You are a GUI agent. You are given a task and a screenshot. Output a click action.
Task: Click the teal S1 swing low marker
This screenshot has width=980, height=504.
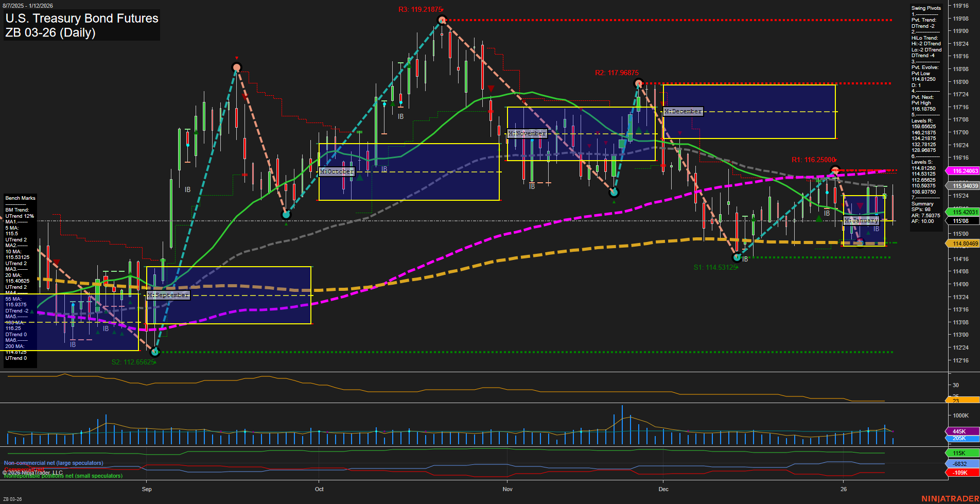[x=737, y=257]
